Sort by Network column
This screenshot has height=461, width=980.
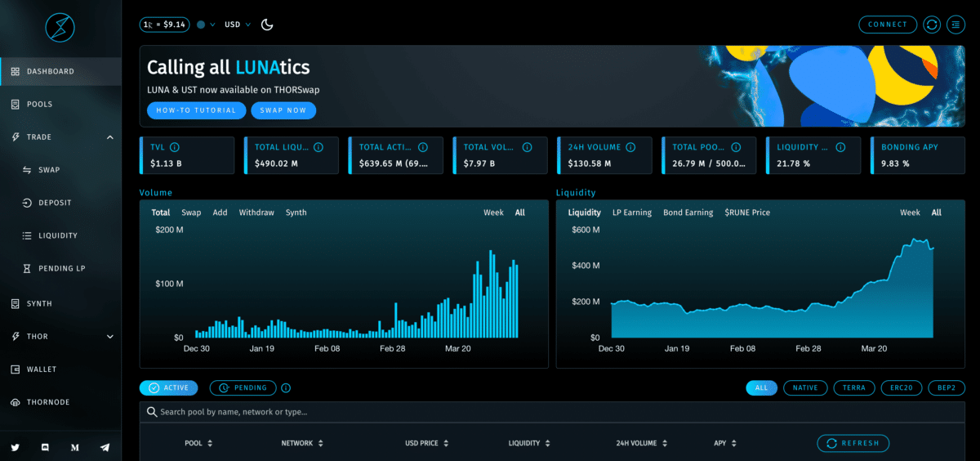302,443
